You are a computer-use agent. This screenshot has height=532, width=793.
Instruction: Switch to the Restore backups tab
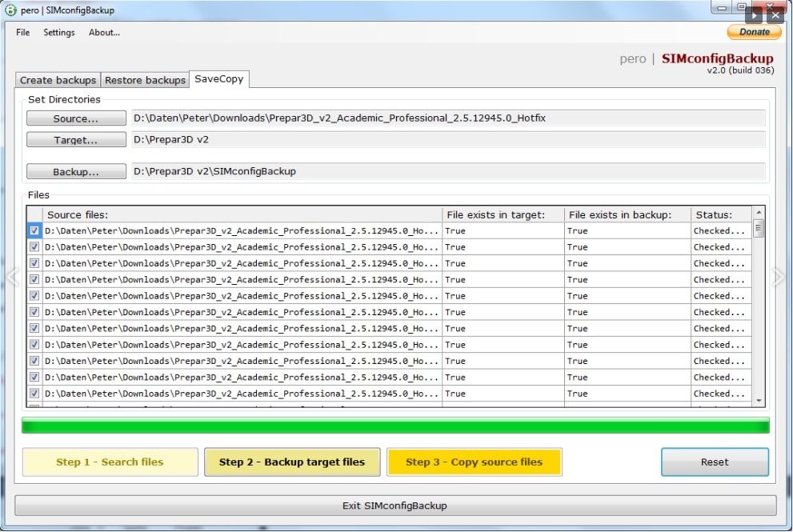[145, 80]
